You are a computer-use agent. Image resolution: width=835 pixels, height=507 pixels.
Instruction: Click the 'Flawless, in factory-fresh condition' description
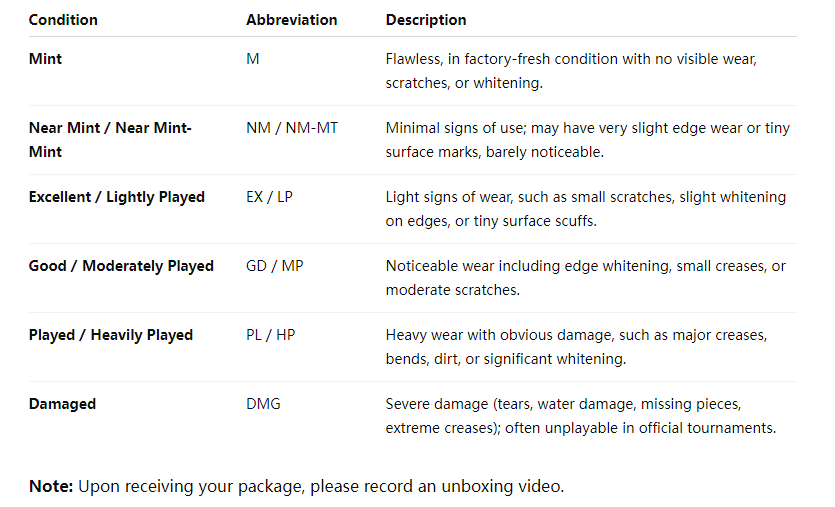click(570, 71)
